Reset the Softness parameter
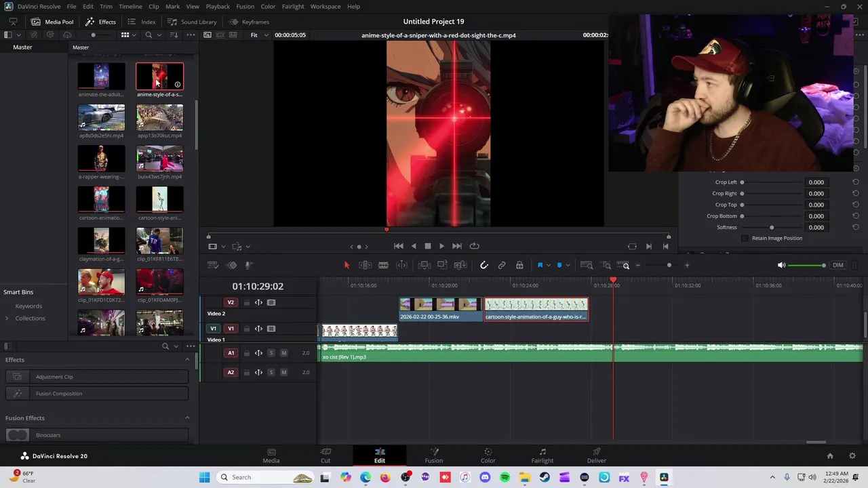868x488 pixels. coord(856,227)
